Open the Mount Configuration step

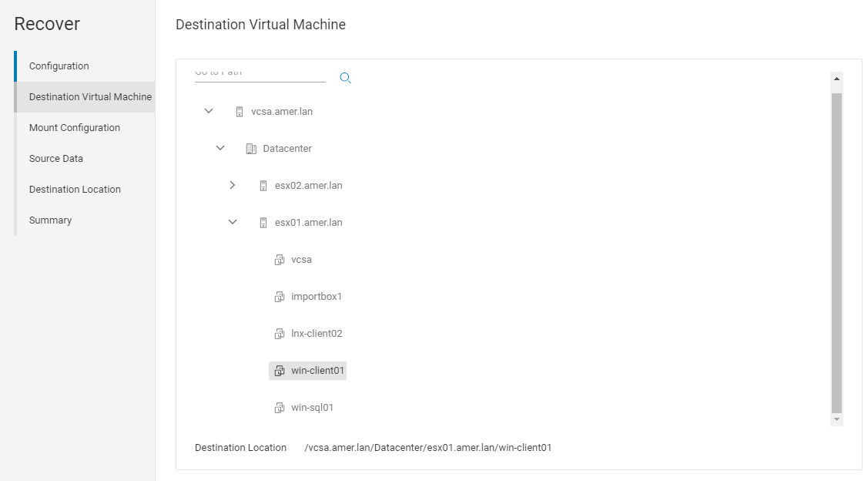click(74, 127)
